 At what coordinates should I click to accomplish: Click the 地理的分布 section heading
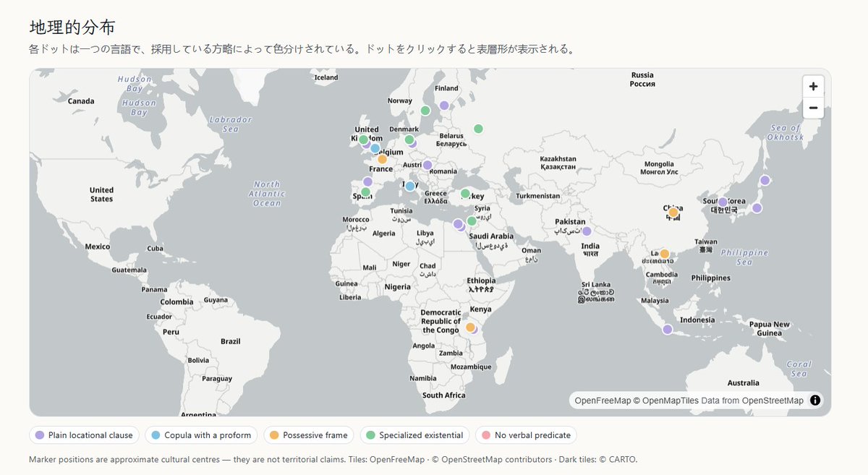pos(72,27)
